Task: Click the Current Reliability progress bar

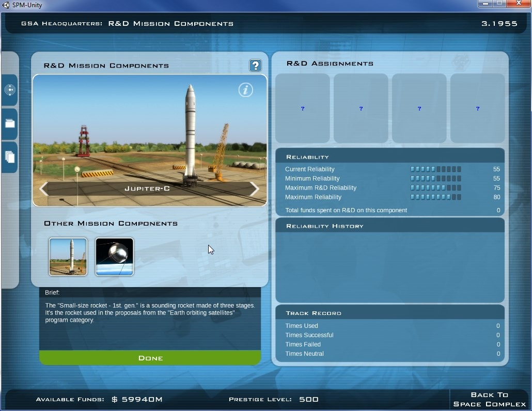Action: (x=435, y=169)
